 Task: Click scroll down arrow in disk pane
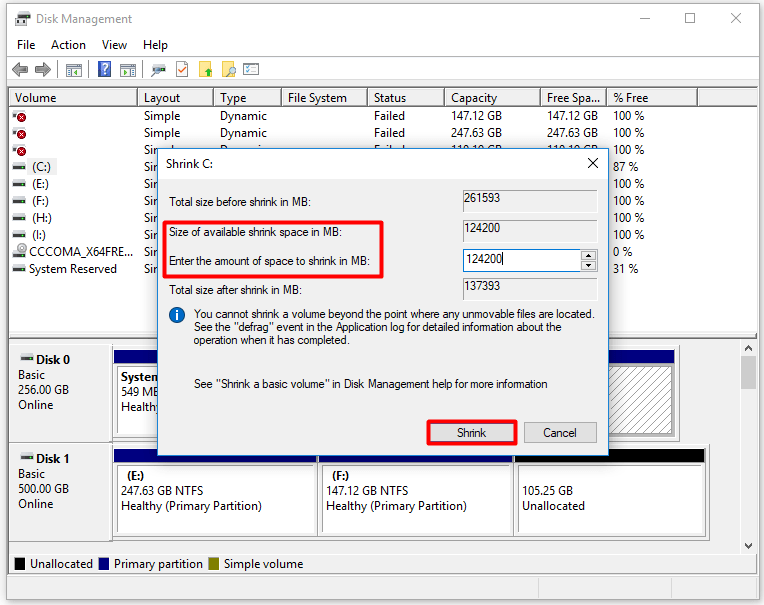point(748,546)
